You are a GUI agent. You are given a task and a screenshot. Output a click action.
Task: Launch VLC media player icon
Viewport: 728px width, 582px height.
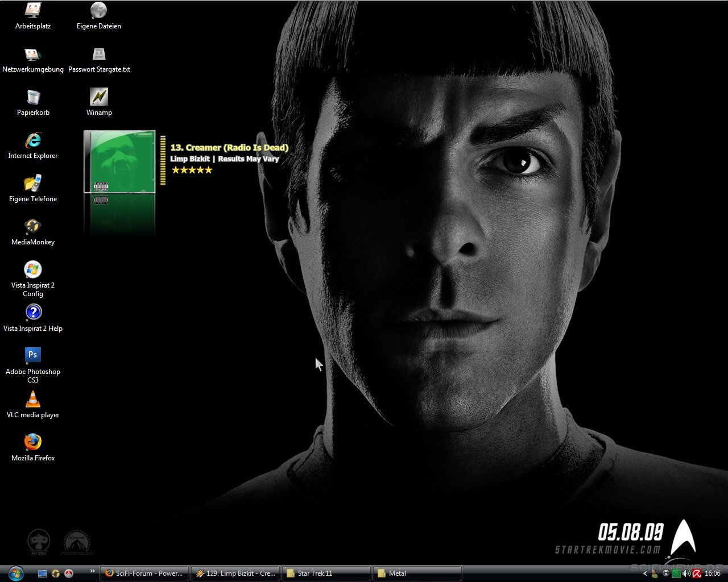(33, 400)
